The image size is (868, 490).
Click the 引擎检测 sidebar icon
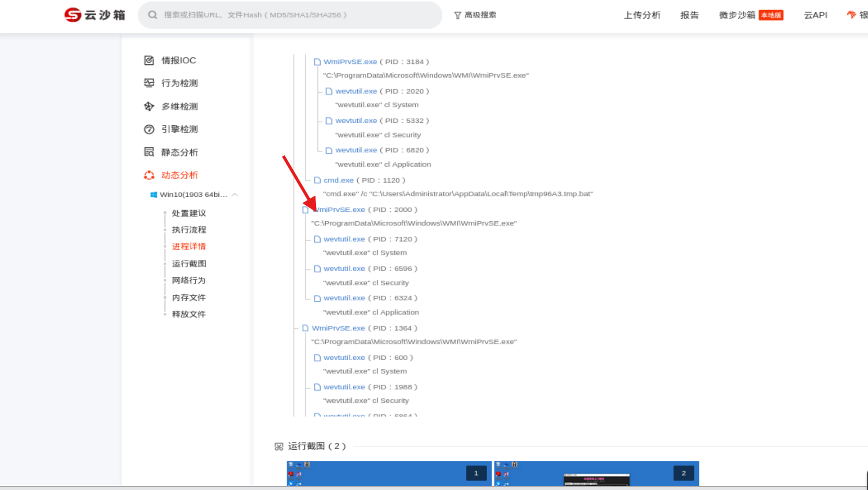149,129
